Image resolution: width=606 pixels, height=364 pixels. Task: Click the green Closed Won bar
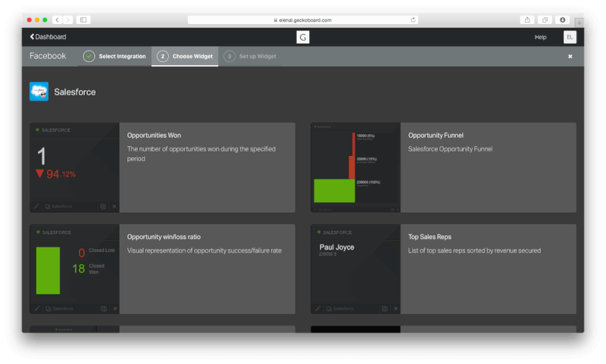[48, 271]
